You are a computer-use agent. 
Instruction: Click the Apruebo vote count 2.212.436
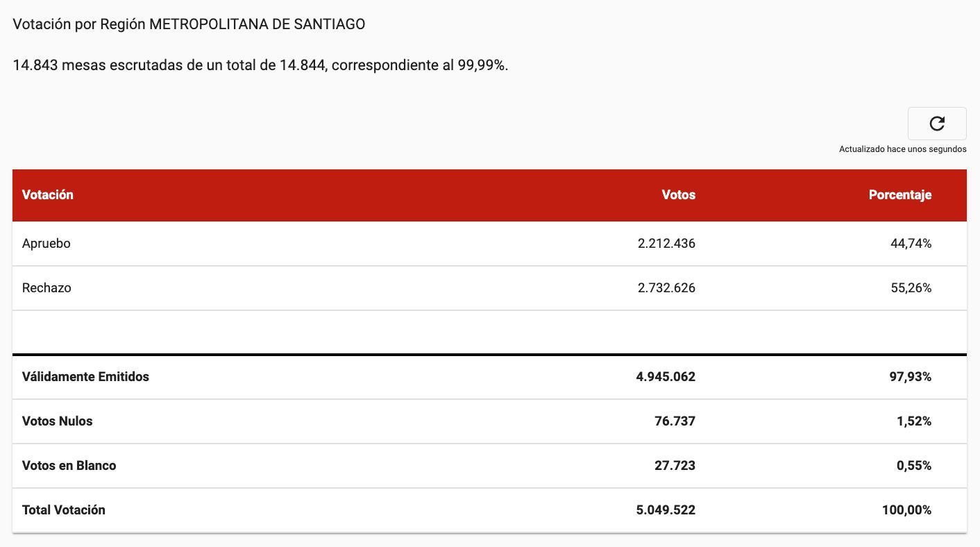point(666,243)
